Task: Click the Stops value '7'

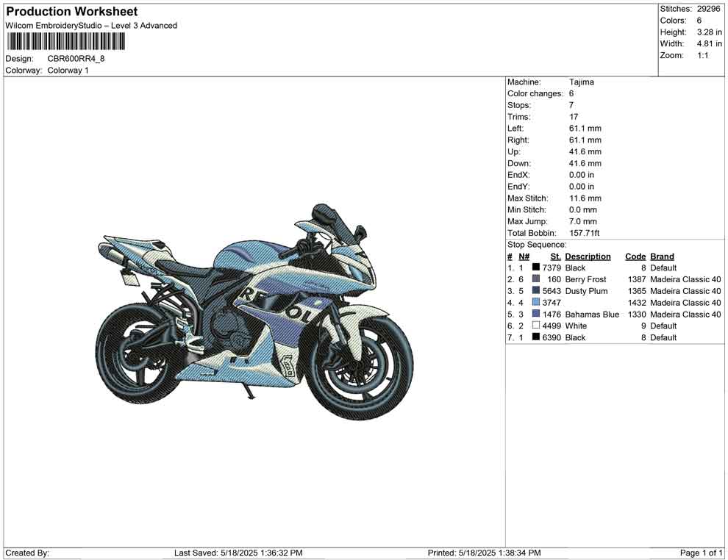Action: point(571,105)
